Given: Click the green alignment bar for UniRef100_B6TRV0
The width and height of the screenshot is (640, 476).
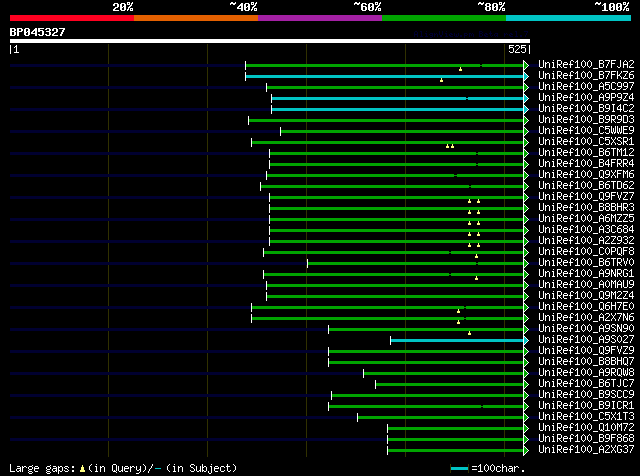Looking at the screenshot, I should [x=416, y=264].
